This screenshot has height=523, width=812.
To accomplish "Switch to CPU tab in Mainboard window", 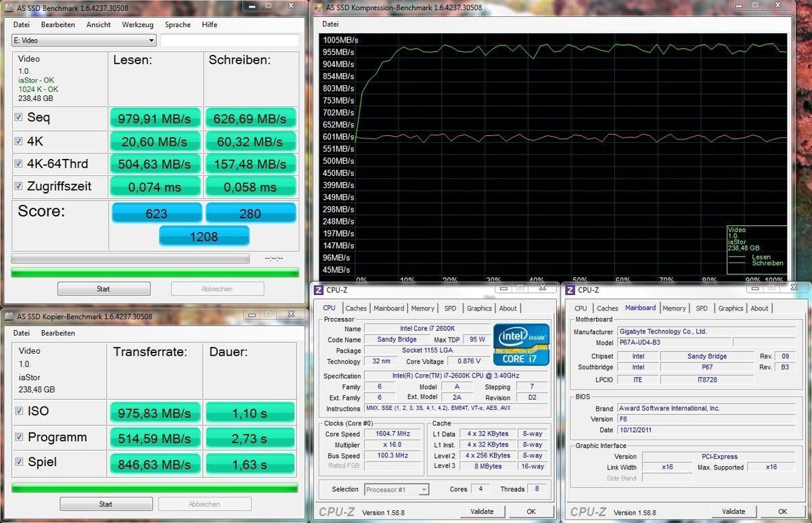I will tap(581, 308).
